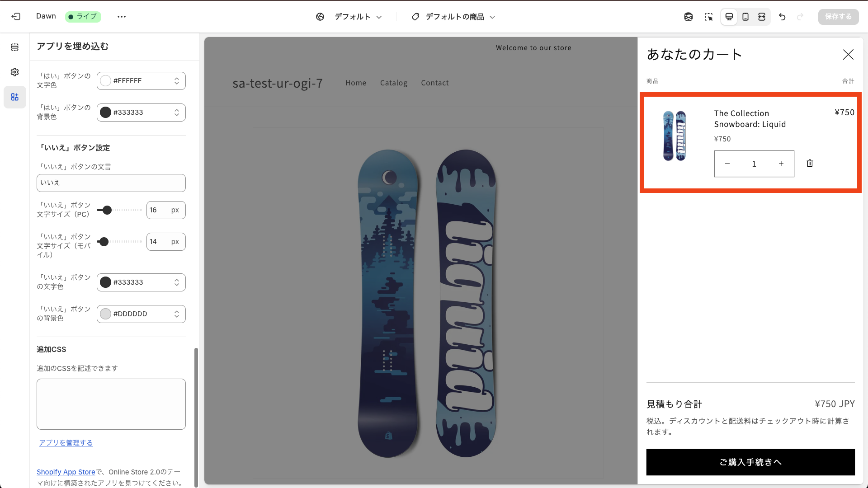The width and height of the screenshot is (868, 488).
Task: Click the ご購入手続きへ checkout button
Action: click(x=750, y=462)
